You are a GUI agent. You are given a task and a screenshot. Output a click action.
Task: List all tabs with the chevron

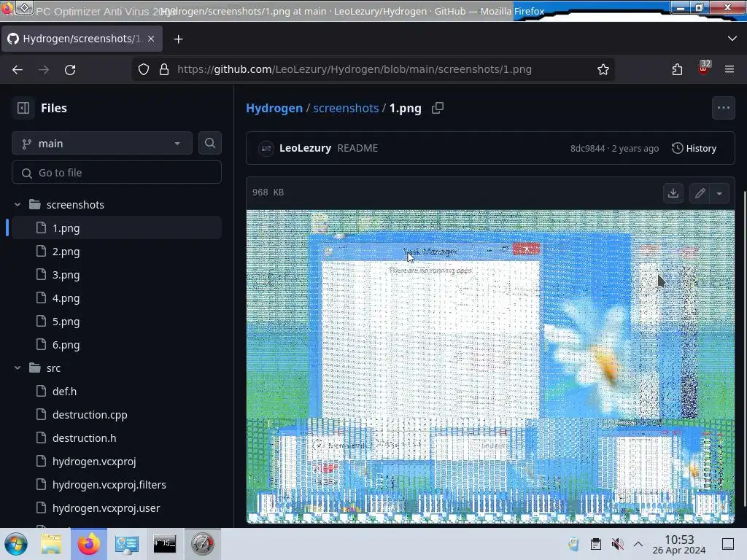(x=732, y=39)
